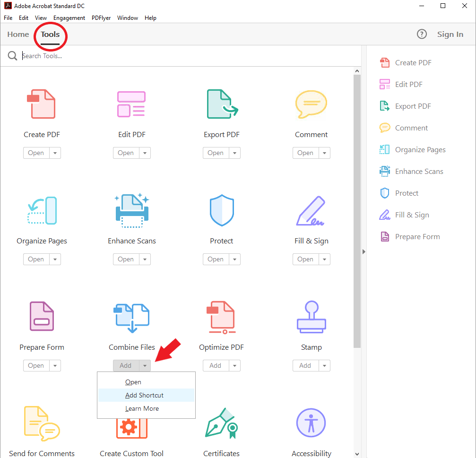Click the Stamp tool icon
The image size is (476, 458).
coord(312,317)
